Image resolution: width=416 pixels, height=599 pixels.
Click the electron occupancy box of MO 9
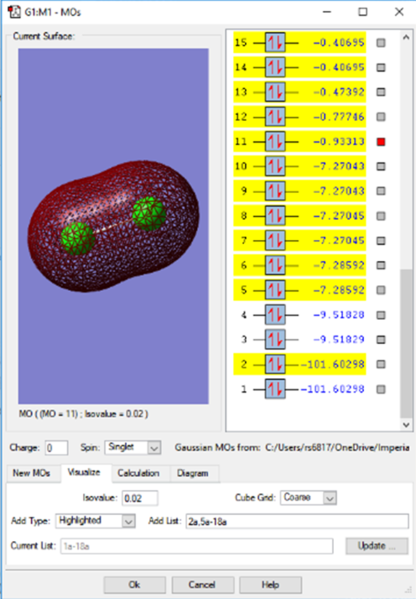coord(275,191)
